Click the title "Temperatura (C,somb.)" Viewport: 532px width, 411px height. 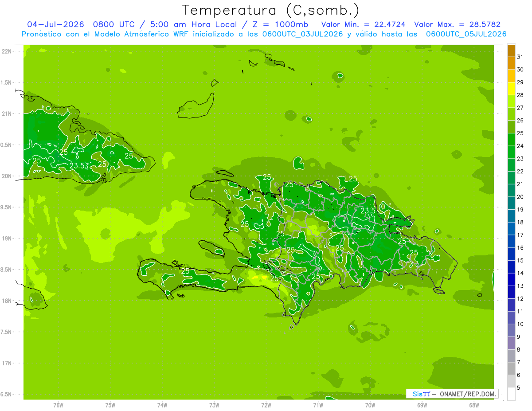click(271, 10)
